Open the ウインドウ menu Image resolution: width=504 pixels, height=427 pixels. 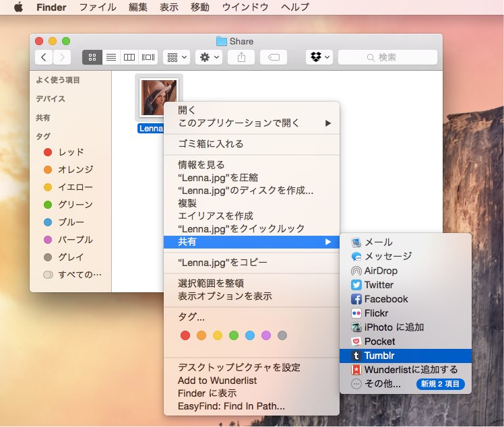tap(245, 7)
